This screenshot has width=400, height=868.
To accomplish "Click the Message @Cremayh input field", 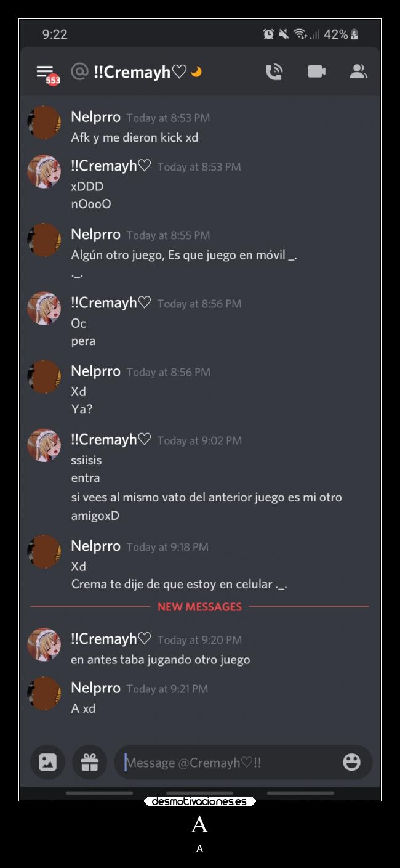I will (x=243, y=763).
